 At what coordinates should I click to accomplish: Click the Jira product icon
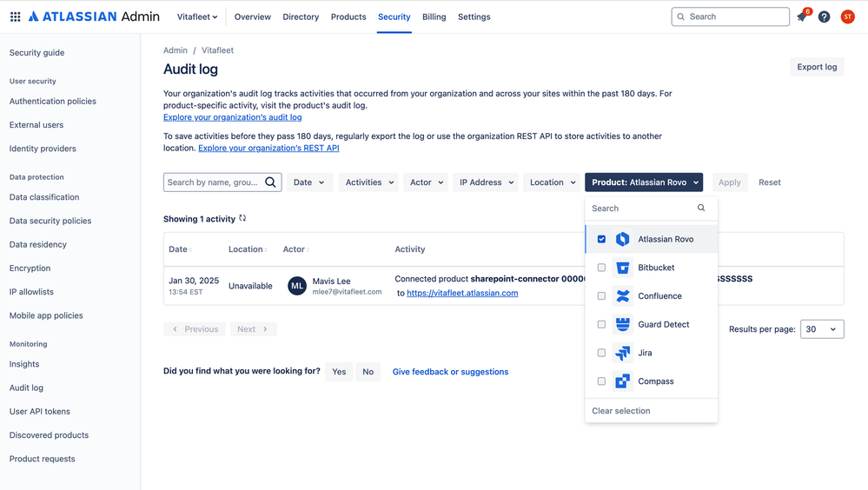(x=623, y=353)
